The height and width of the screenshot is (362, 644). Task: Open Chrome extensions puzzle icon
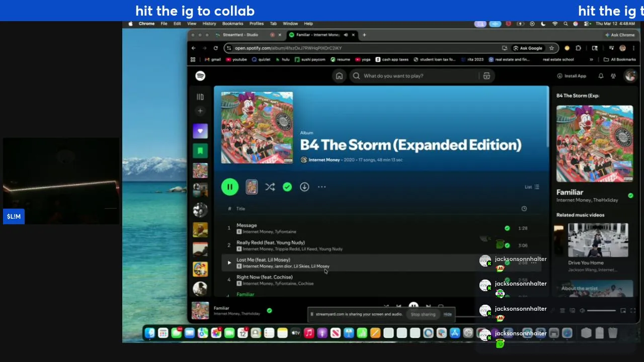(578, 48)
